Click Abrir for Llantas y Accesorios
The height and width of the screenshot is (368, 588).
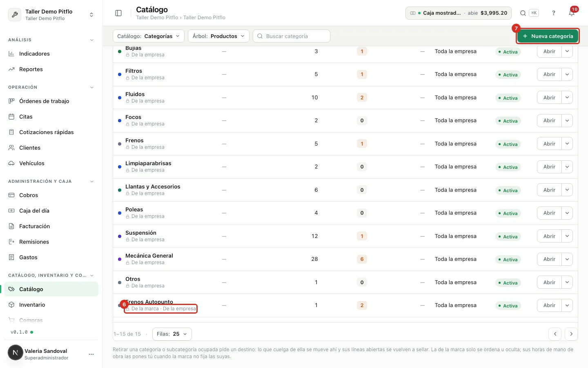[x=549, y=190]
